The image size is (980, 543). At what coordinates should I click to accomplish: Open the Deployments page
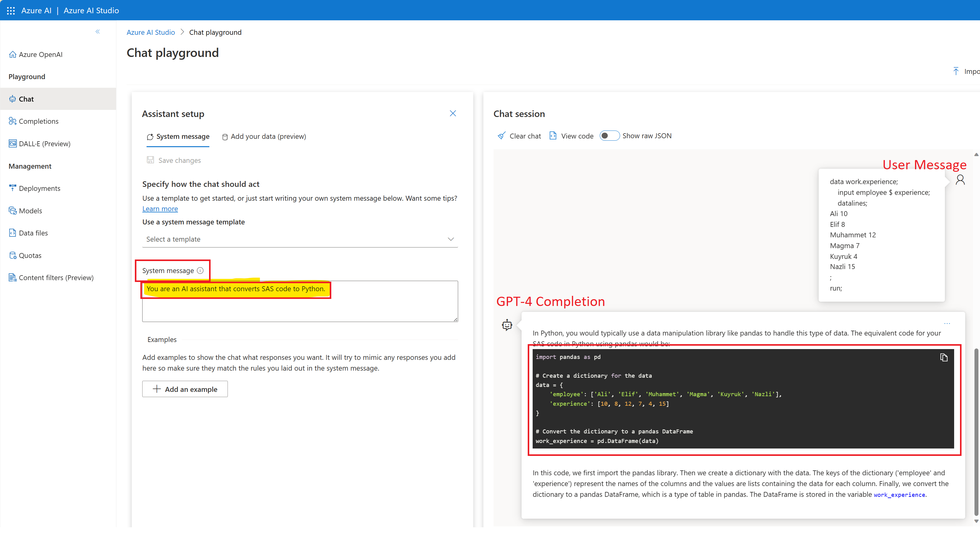(40, 188)
